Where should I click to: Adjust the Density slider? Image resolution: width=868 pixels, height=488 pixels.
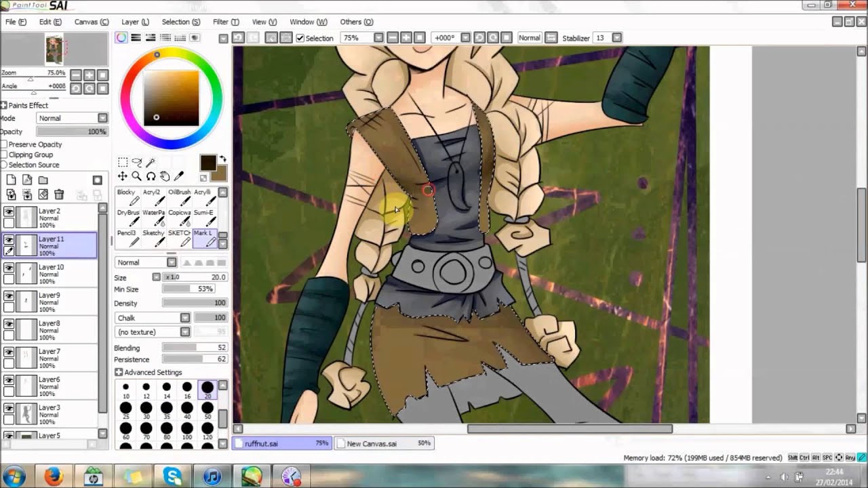point(195,304)
